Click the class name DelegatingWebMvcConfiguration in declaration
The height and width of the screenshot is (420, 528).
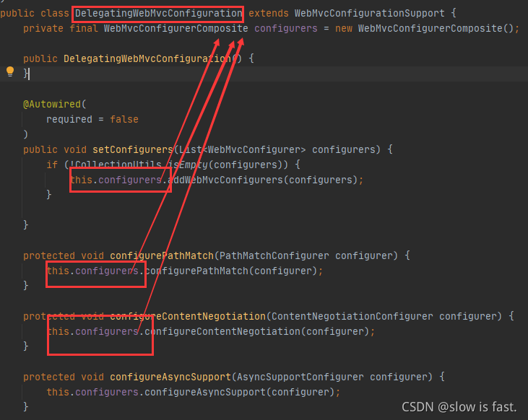158,14
